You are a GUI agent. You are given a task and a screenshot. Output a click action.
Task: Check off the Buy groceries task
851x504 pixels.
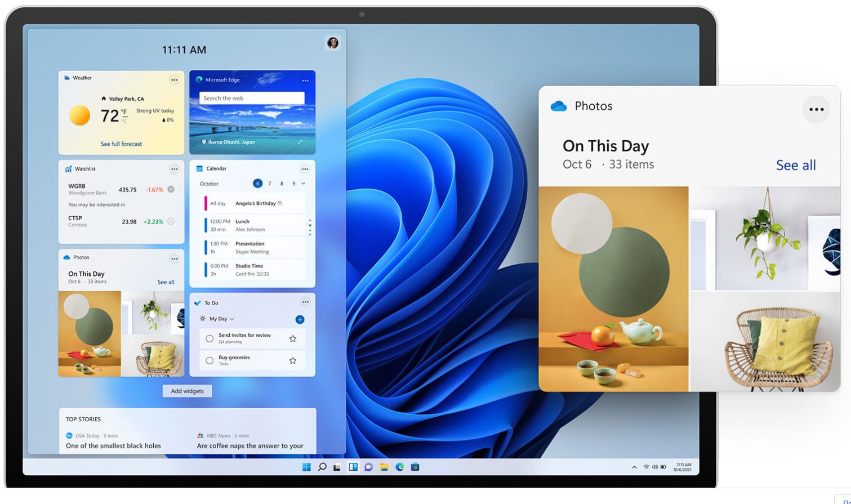[210, 360]
